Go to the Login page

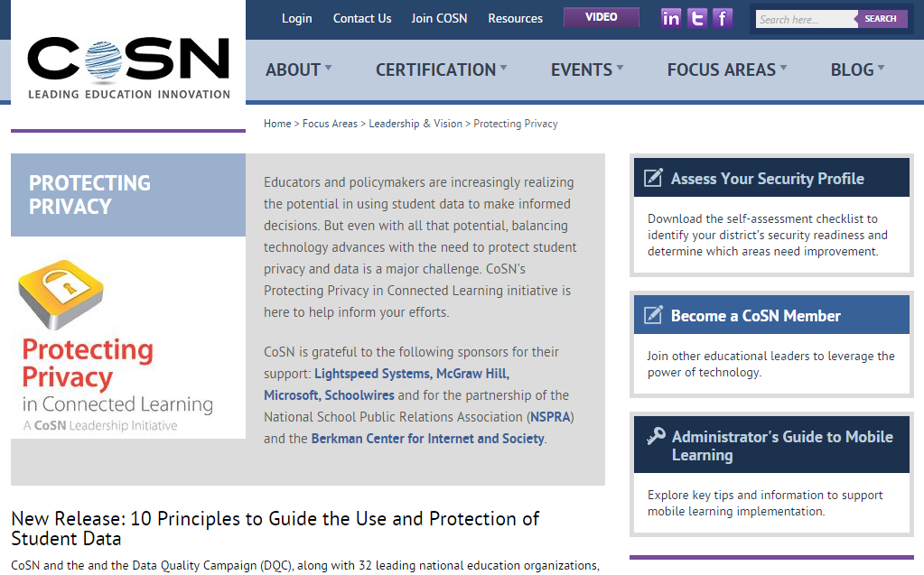point(296,18)
